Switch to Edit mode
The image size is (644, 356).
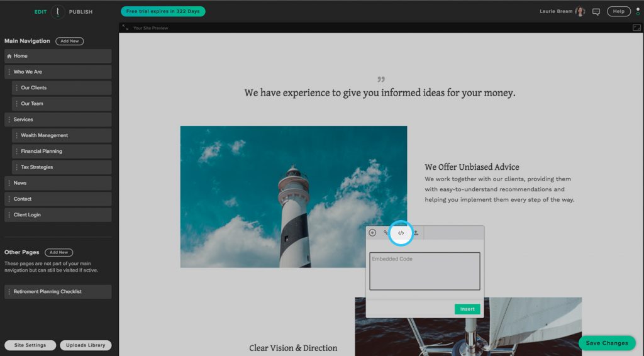tap(40, 12)
